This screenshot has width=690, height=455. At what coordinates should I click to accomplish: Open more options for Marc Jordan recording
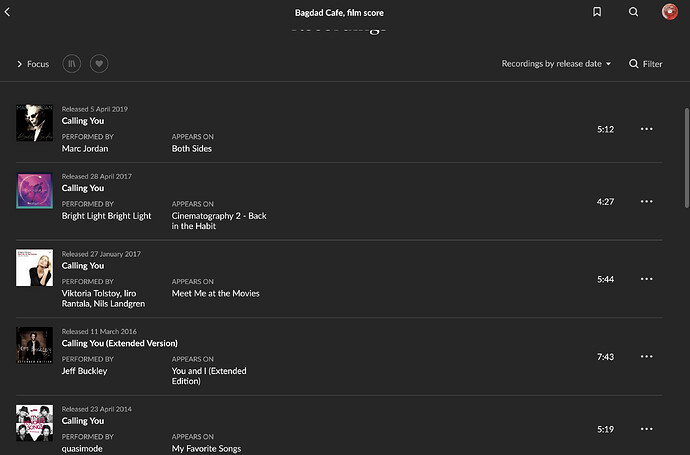(x=646, y=129)
